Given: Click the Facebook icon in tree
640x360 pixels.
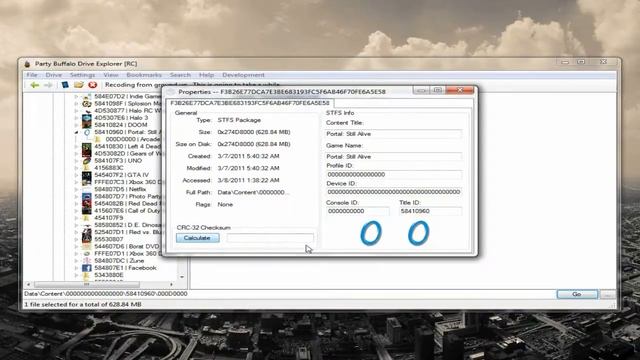Looking at the screenshot, I should pyautogui.click(x=87, y=268).
